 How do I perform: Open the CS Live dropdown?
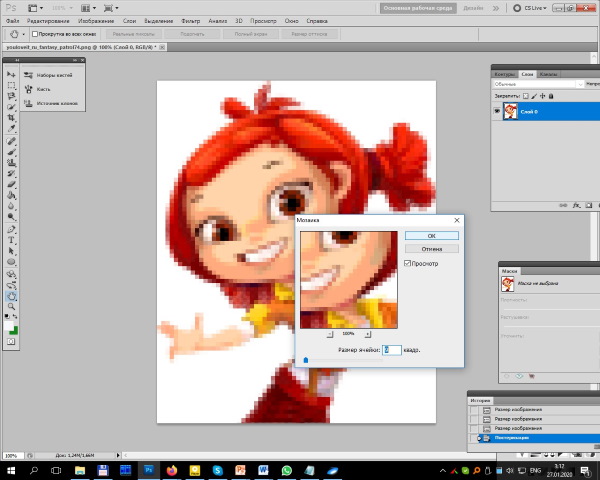coord(530,8)
